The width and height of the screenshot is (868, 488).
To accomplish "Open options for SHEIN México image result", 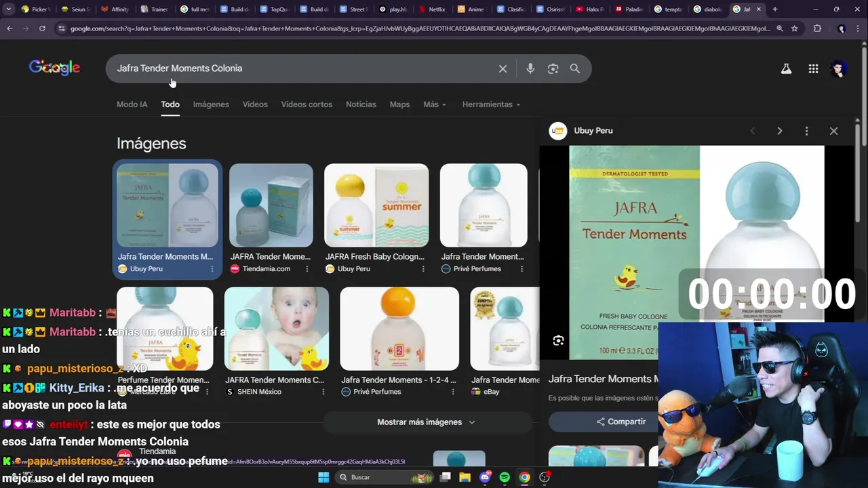I will pyautogui.click(x=323, y=392).
